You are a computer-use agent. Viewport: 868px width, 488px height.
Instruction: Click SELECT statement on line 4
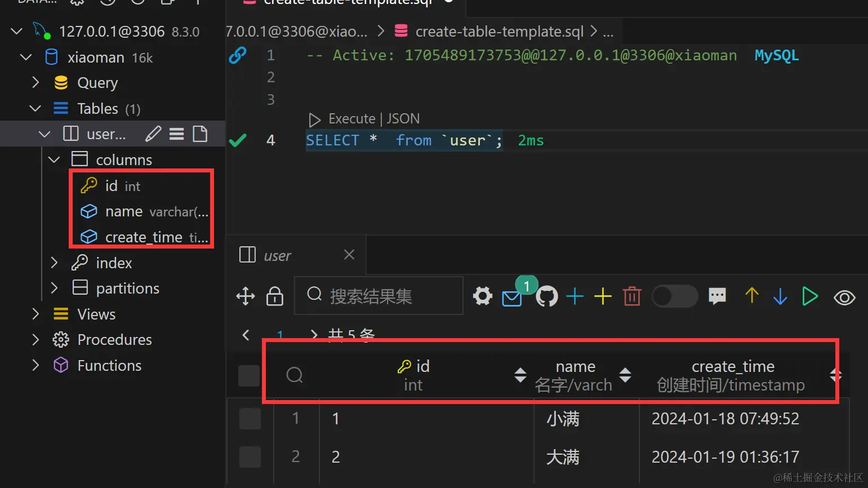(404, 140)
